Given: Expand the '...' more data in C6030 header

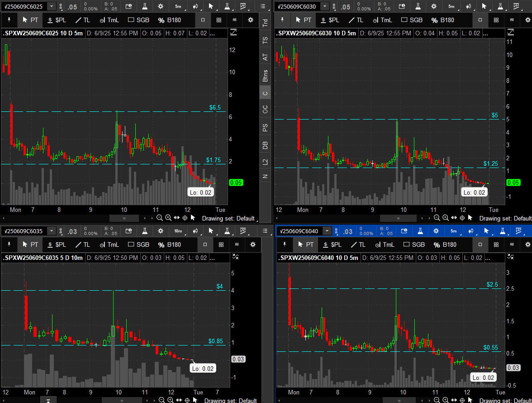Looking at the screenshot, I should (x=485, y=33).
